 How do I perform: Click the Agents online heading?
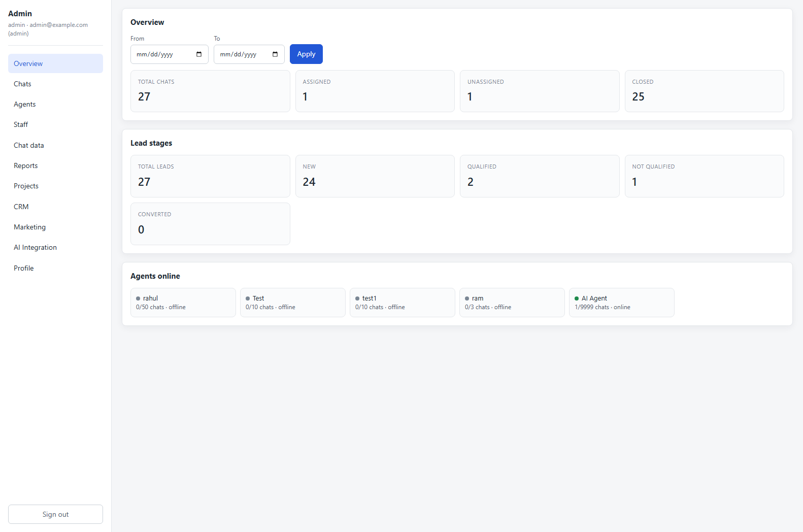[x=155, y=276]
